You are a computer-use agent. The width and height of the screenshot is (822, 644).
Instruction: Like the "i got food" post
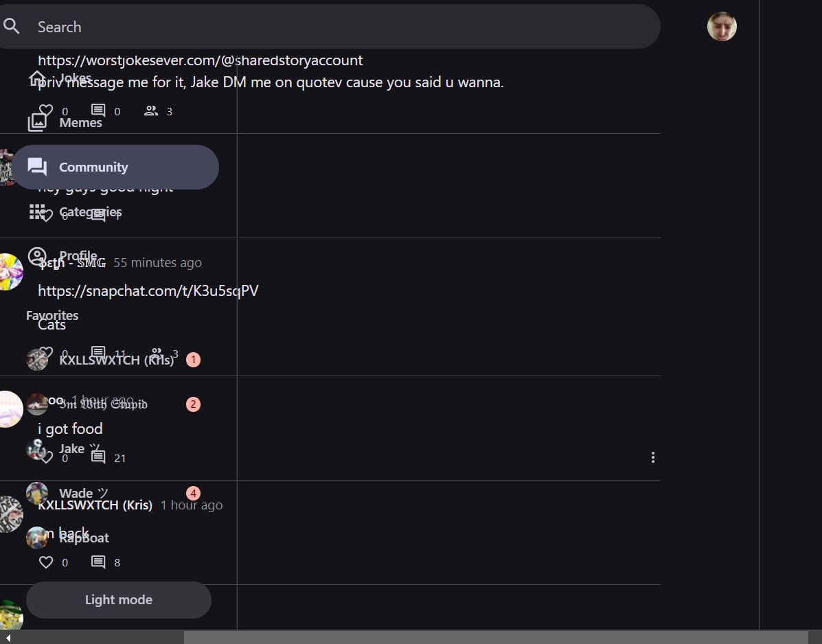(x=46, y=458)
